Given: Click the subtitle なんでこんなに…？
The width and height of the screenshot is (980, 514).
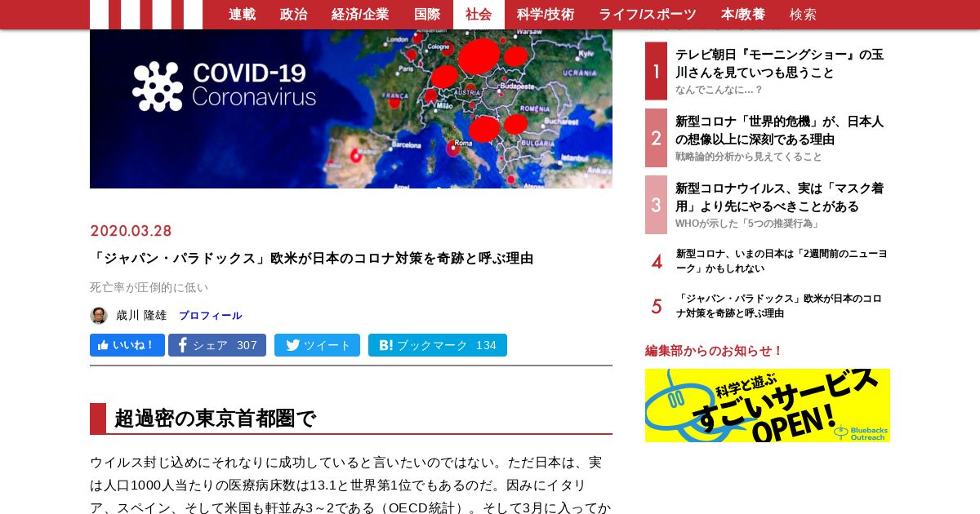Looking at the screenshot, I should [x=719, y=90].
